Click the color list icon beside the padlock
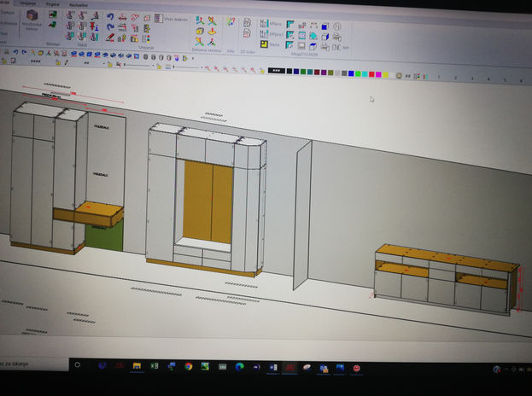 (146, 38)
